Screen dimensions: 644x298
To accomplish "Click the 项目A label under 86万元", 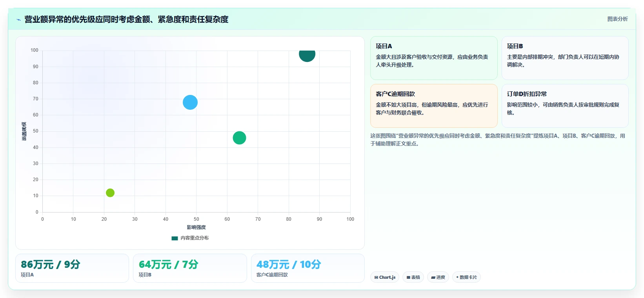I will click(27, 275).
